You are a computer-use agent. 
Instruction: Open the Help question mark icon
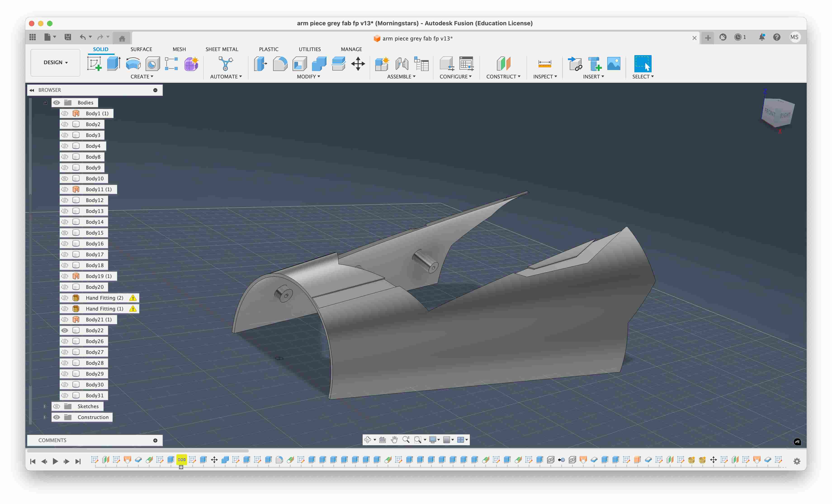[777, 37]
